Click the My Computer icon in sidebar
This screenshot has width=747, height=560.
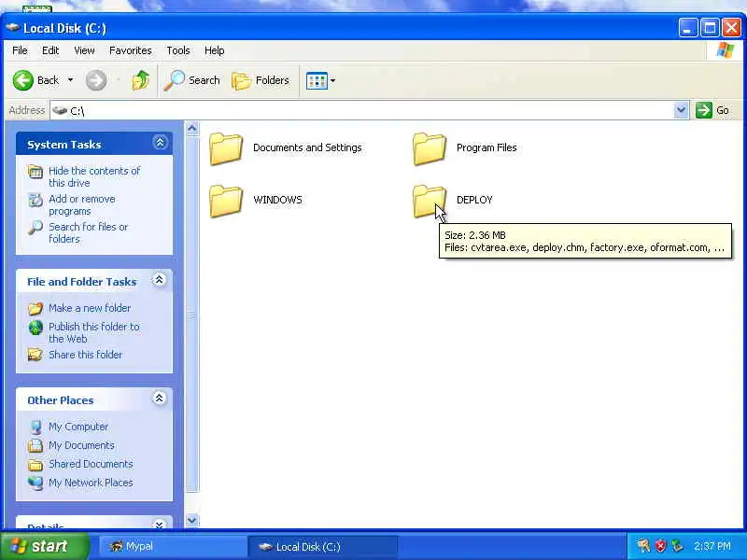pyautogui.click(x=35, y=427)
